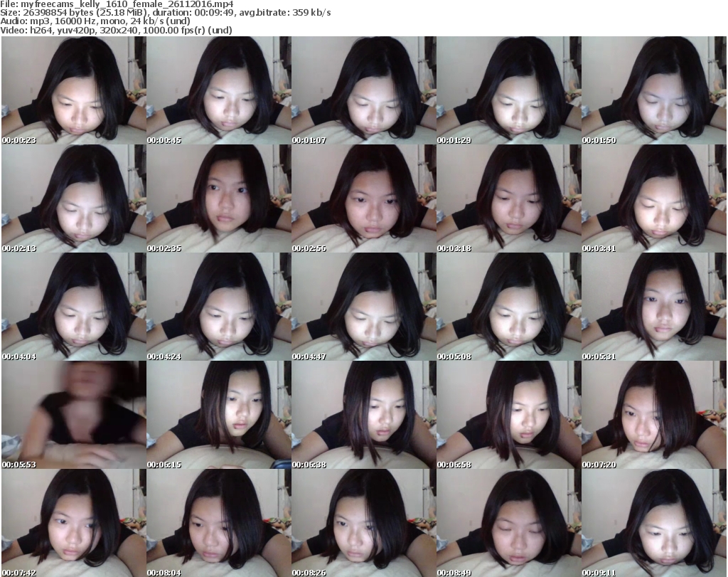The width and height of the screenshot is (728, 577).
Task: Select the frame at 00:04:47
Action: click(363, 307)
